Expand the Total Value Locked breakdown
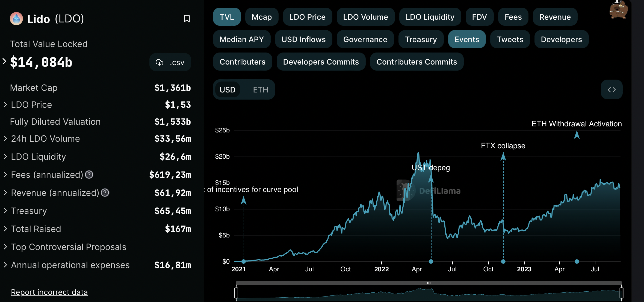 pyautogui.click(x=4, y=61)
